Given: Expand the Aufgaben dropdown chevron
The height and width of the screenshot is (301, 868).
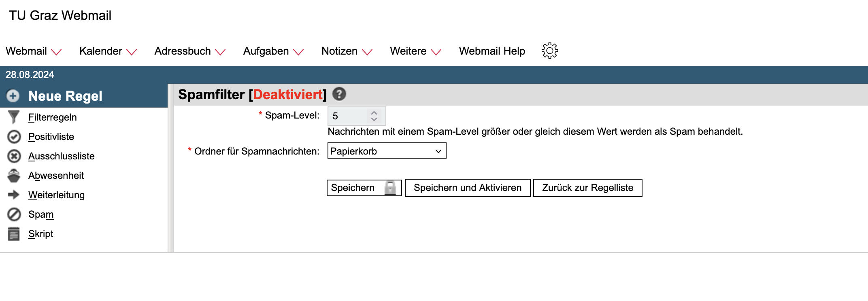Looking at the screenshot, I should (298, 52).
